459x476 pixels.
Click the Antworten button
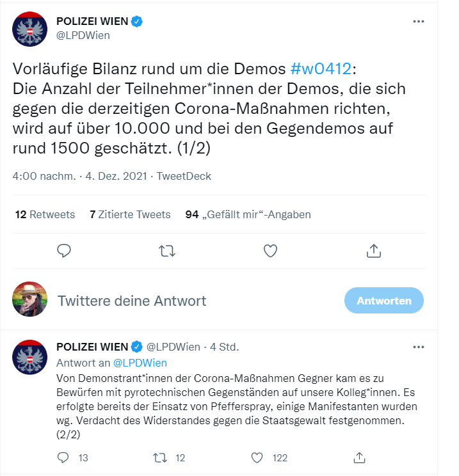pos(384,301)
